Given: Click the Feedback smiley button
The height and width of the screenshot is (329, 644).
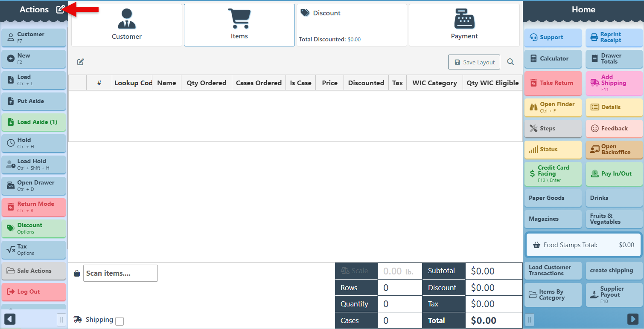Looking at the screenshot, I should click(x=614, y=128).
